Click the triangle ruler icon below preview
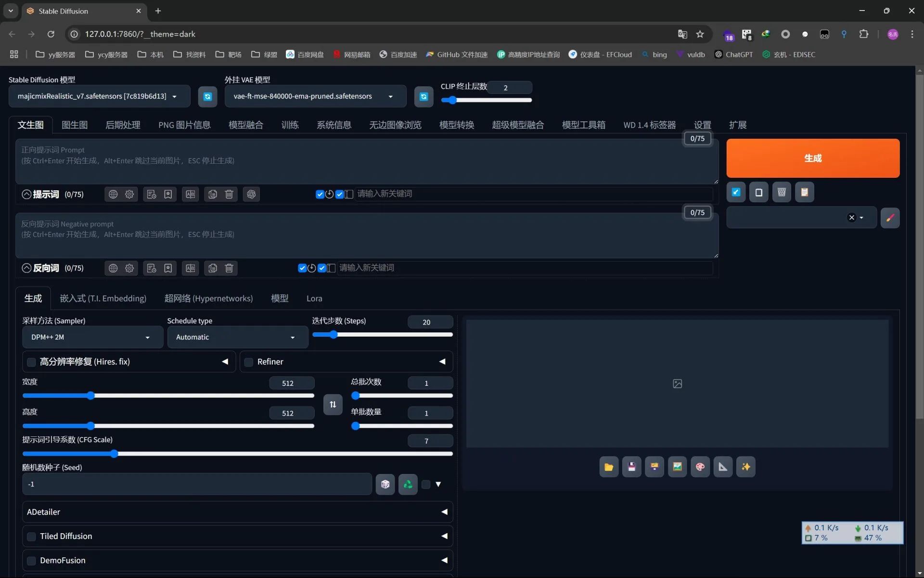 [x=723, y=467]
